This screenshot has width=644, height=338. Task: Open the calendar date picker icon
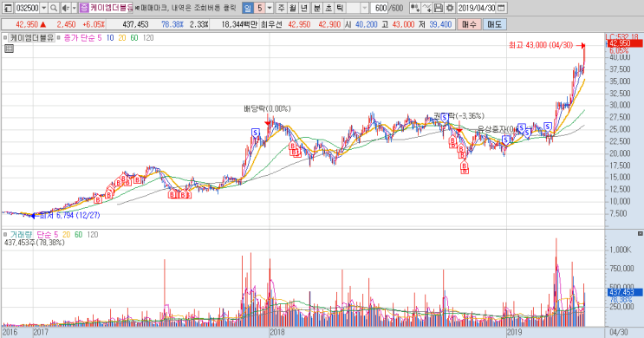[x=501, y=8]
